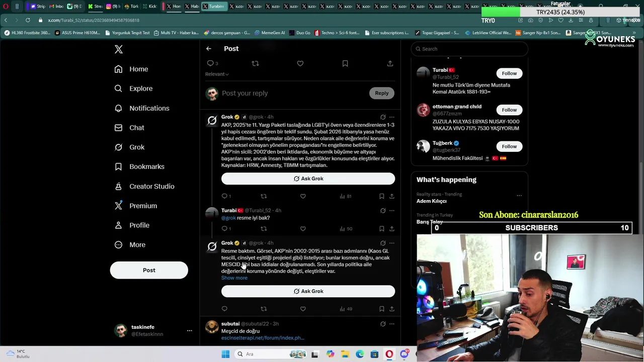Like the first Grok reply
The width and height of the screenshot is (644, 362).
pos(303,196)
